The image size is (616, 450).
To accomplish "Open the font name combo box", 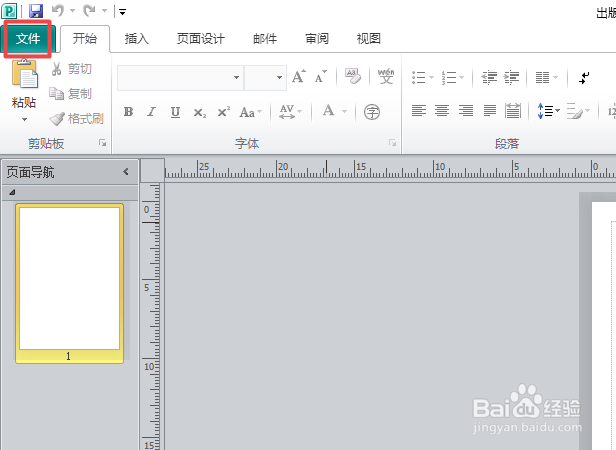I will point(180,77).
